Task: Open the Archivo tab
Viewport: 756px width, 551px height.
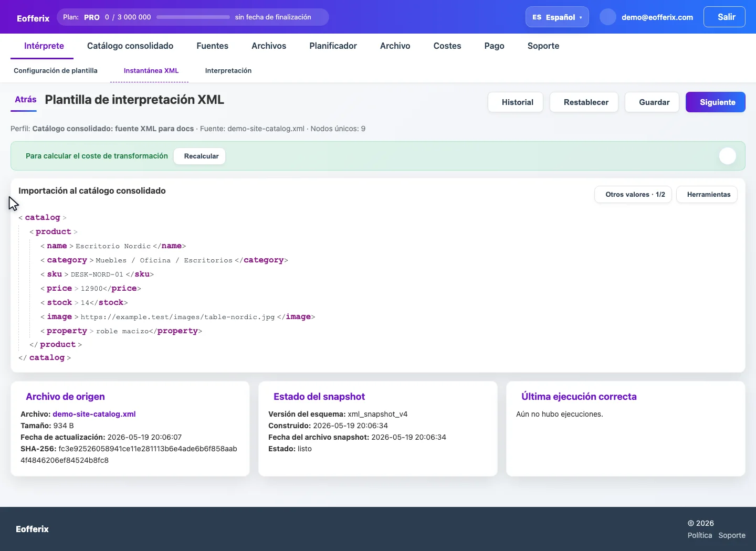Action: coord(395,46)
